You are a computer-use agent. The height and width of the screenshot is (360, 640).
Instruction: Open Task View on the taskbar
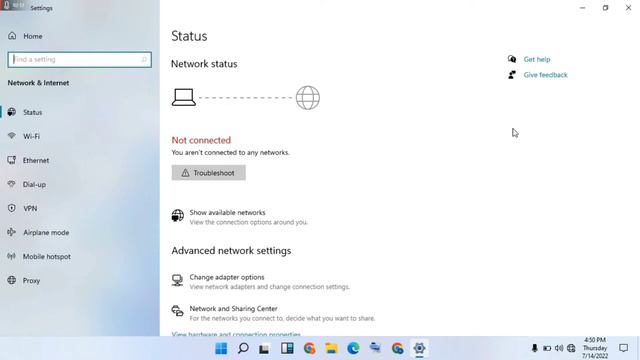point(264,349)
